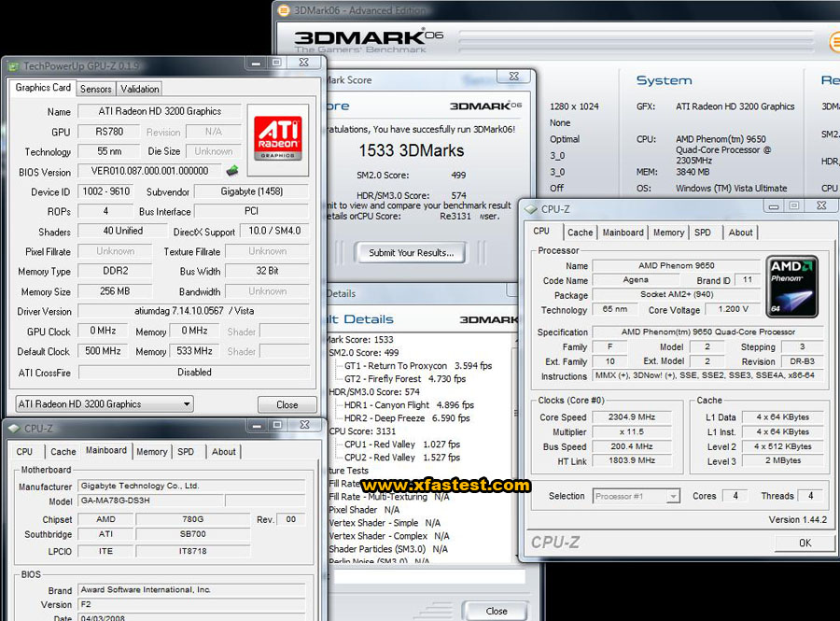Click the GPU name field ATI Radeon HD 3200
The width and height of the screenshot is (840, 621).
click(x=160, y=111)
